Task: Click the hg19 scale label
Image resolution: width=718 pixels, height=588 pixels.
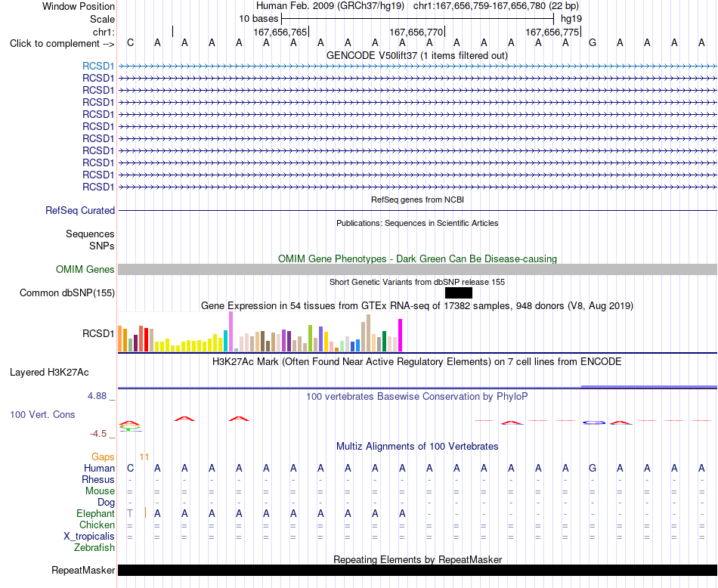Action: (x=571, y=19)
